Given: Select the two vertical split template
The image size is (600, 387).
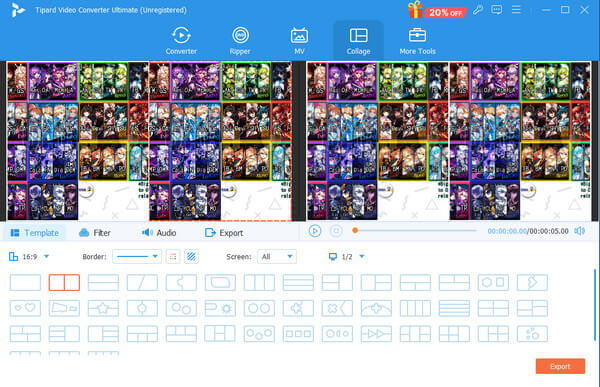Looking at the screenshot, I should tap(64, 282).
